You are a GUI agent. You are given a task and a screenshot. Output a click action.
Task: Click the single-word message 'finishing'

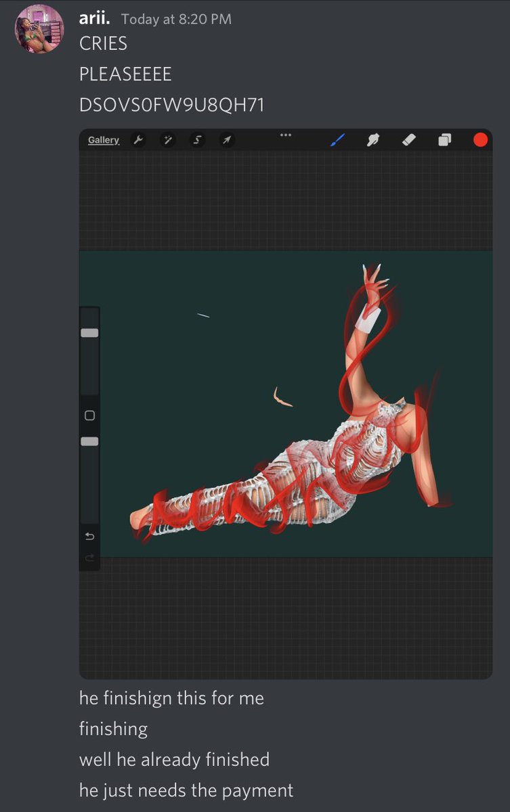(113, 729)
